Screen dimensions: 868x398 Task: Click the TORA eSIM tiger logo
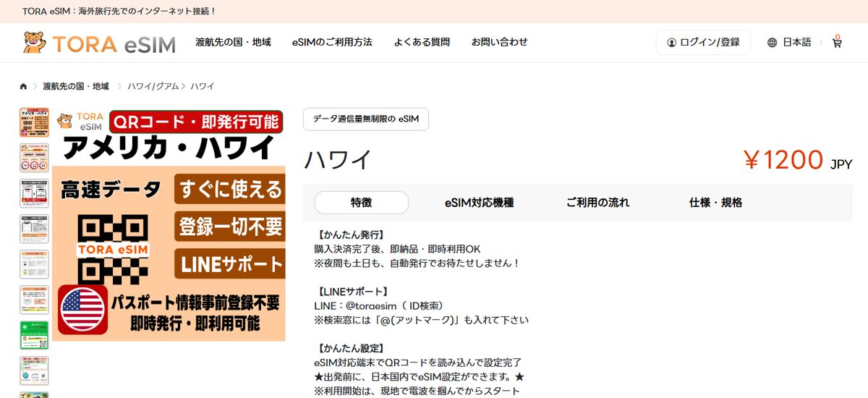pos(99,43)
